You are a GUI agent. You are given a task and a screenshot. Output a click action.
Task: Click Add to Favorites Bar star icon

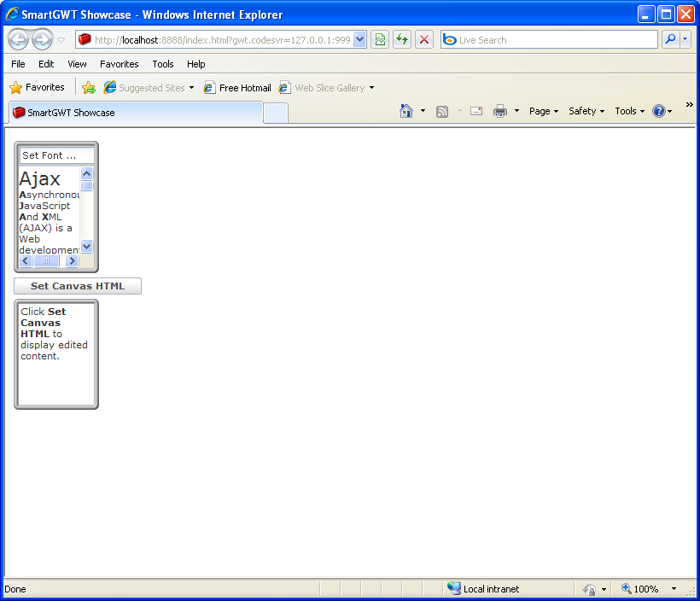click(89, 88)
